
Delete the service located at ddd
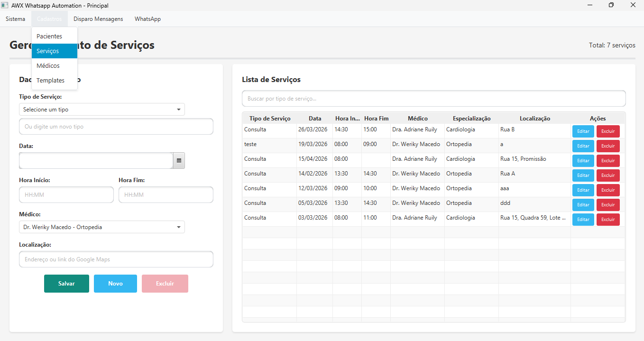(x=607, y=205)
